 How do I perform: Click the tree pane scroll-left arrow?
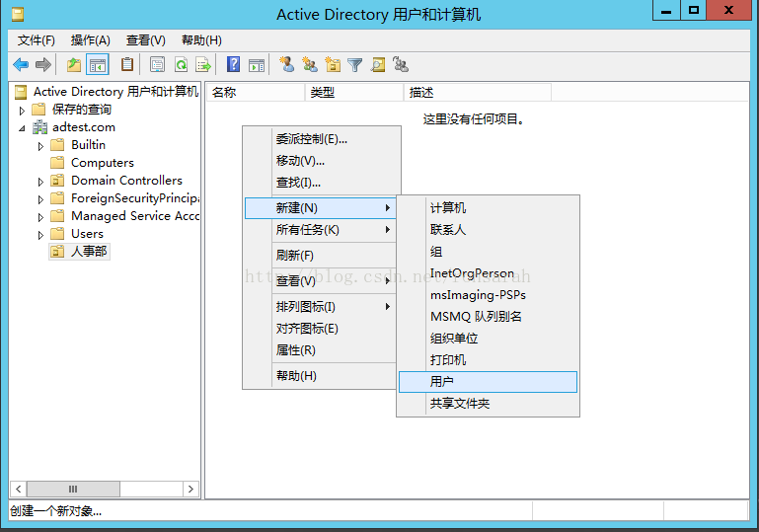(19, 489)
